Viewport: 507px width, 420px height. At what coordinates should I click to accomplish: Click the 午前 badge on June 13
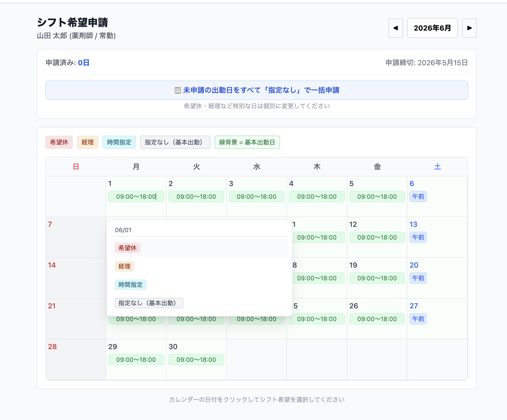pyautogui.click(x=418, y=237)
